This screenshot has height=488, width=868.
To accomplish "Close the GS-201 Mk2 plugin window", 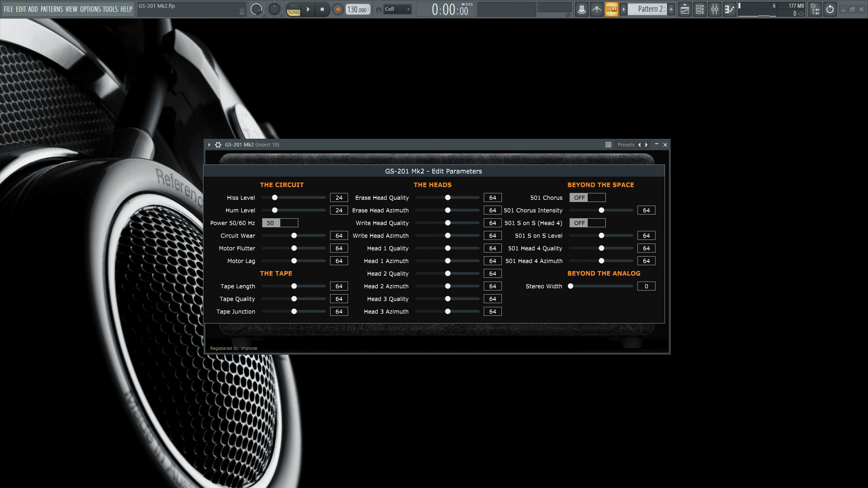I will click(x=665, y=145).
